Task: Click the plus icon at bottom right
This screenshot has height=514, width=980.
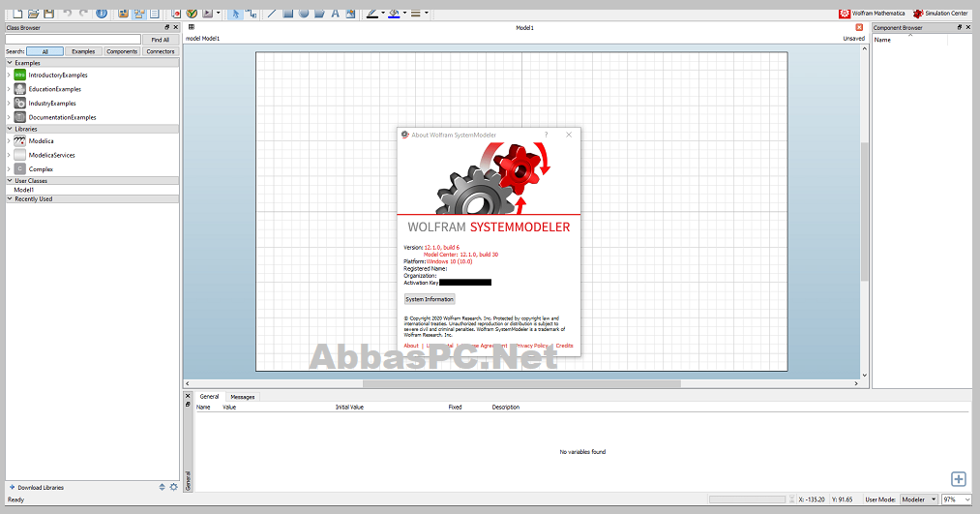Action: [958, 479]
